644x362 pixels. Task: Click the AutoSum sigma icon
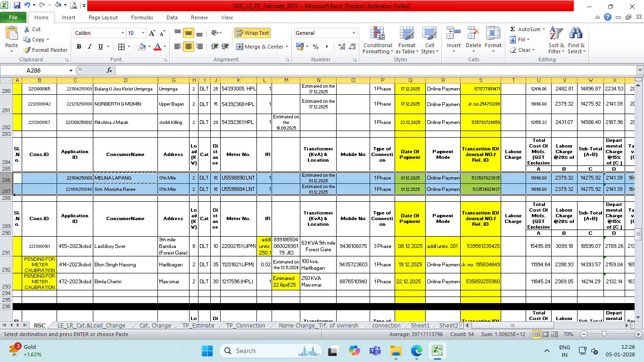pyautogui.click(x=513, y=29)
